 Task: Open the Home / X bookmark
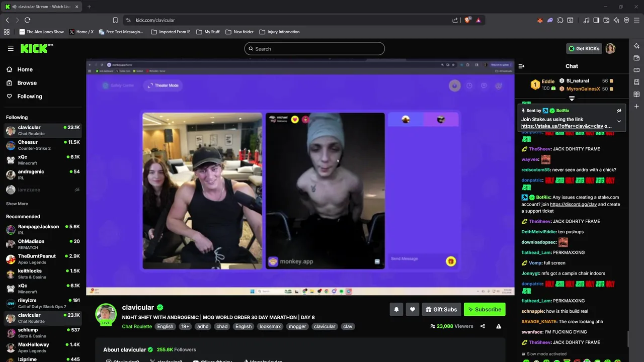pyautogui.click(x=81, y=32)
